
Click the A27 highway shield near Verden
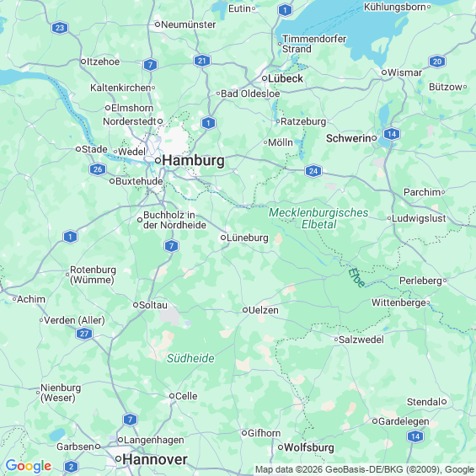[84, 334]
